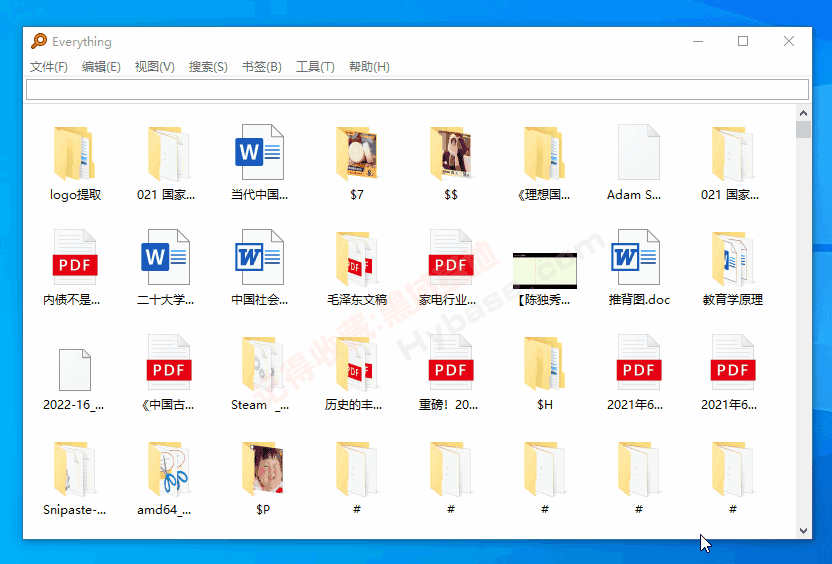The width and height of the screenshot is (832, 564).
Task: Click the scrollbar down arrow
Action: 803,531
